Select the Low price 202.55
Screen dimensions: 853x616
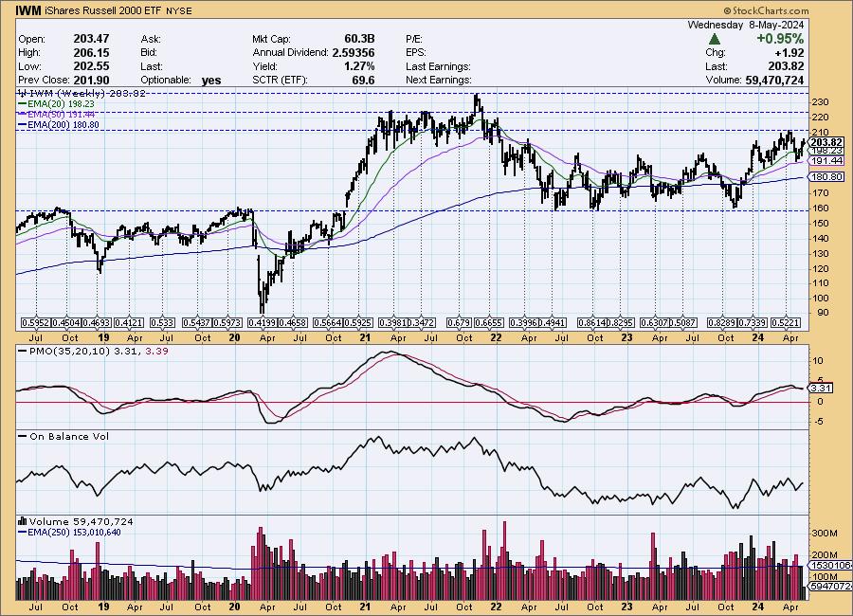[91, 65]
